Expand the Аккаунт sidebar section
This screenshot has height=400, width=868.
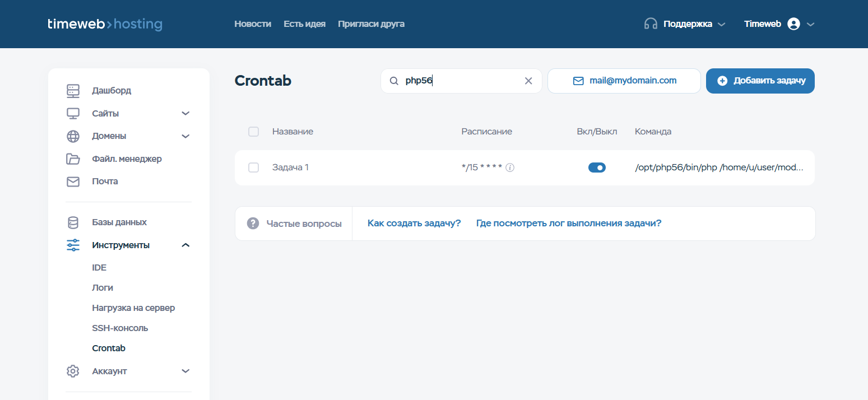[x=185, y=371]
